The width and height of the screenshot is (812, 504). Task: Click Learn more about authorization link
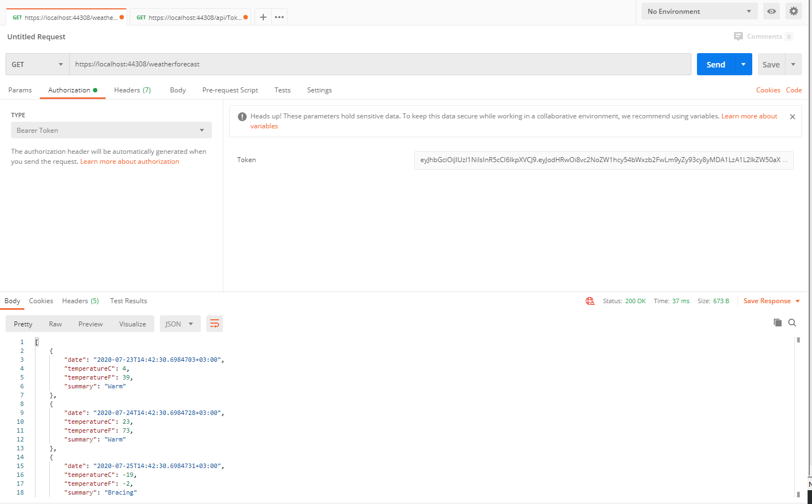click(x=129, y=162)
